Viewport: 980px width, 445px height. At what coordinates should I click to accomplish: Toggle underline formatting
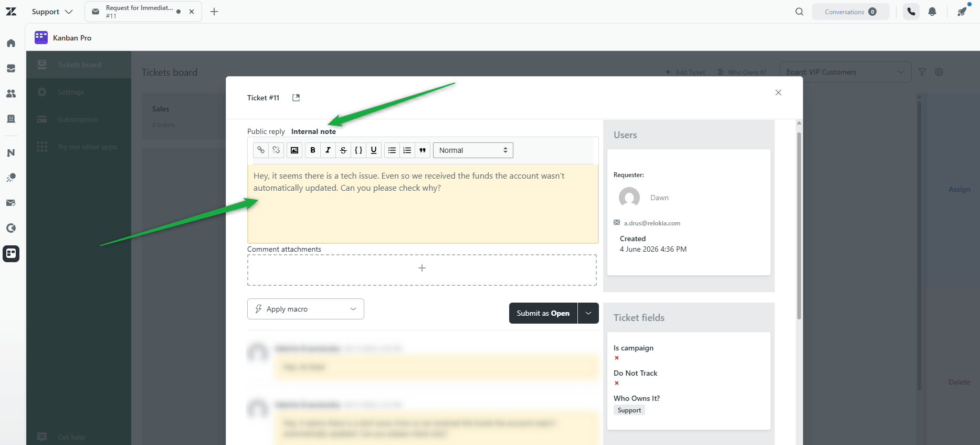pos(374,150)
